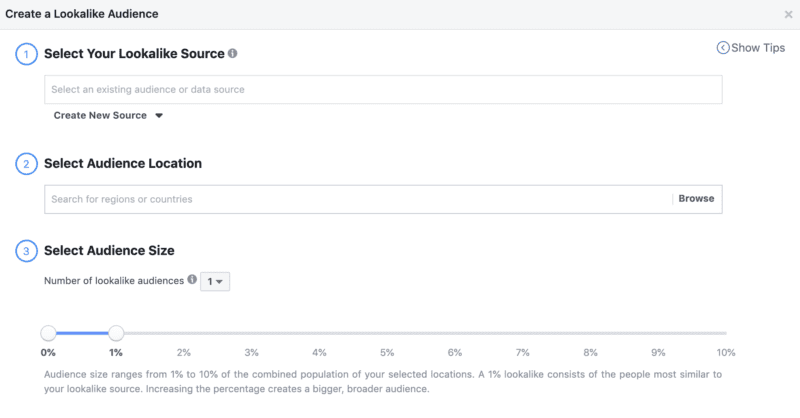The height and width of the screenshot is (418, 800).
Task: Click the info icon beside Lookalike Source
Action: tap(233, 53)
